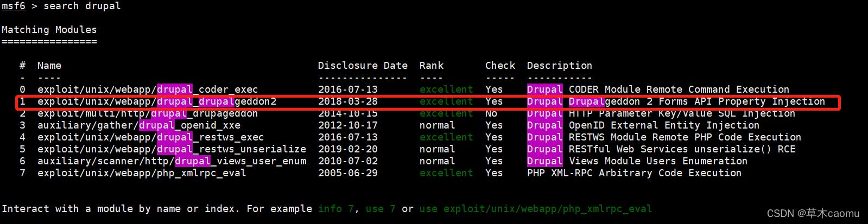The height and width of the screenshot is (224, 868).
Task: Click disclosure date 2005-06-29
Action: (x=348, y=173)
